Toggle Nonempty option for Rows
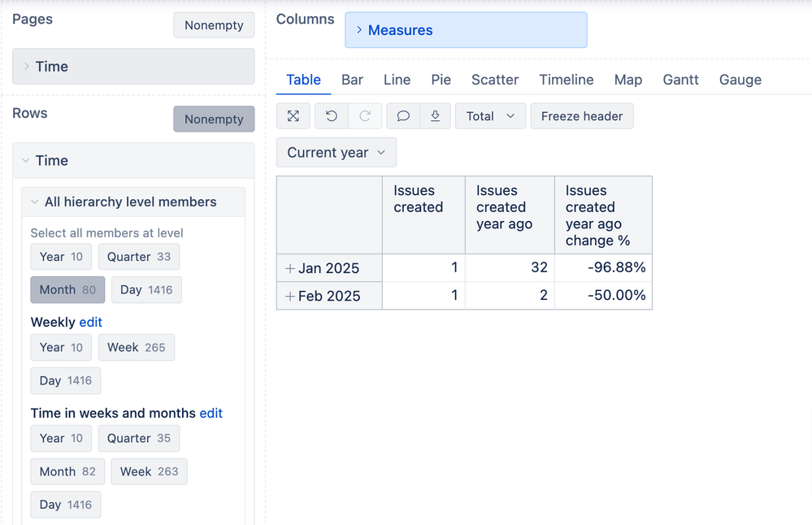This screenshot has width=812, height=525. coord(214,119)
